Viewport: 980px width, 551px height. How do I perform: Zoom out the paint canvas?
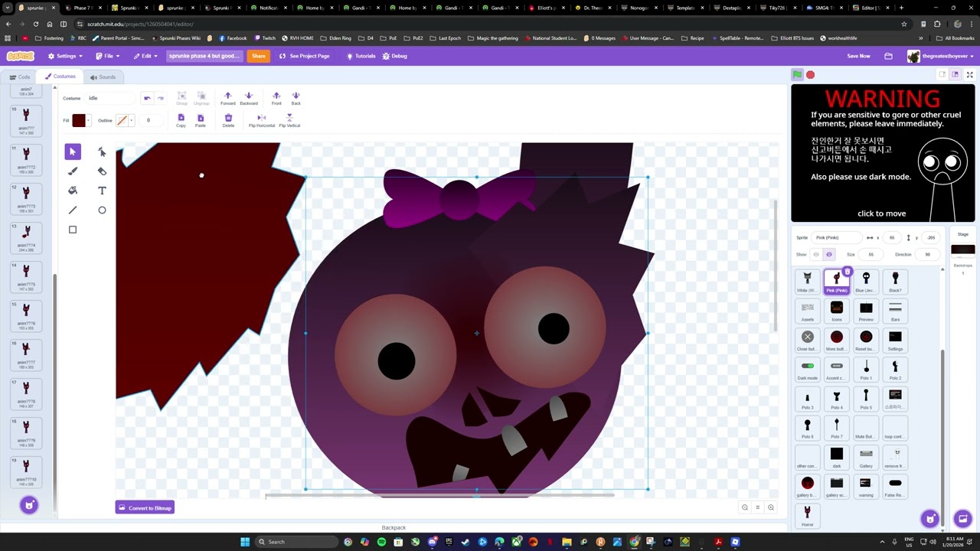(744, 507)
